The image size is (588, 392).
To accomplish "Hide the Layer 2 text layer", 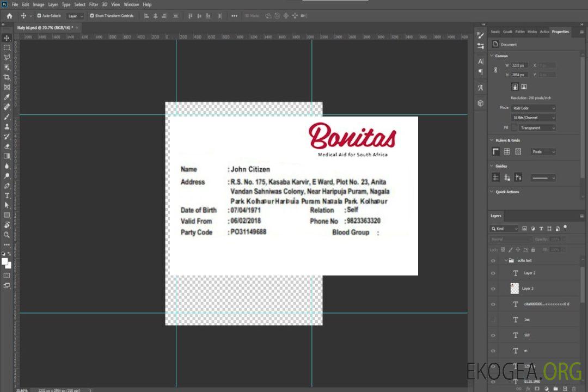I will pyautogui.click(x=493, y=273).
